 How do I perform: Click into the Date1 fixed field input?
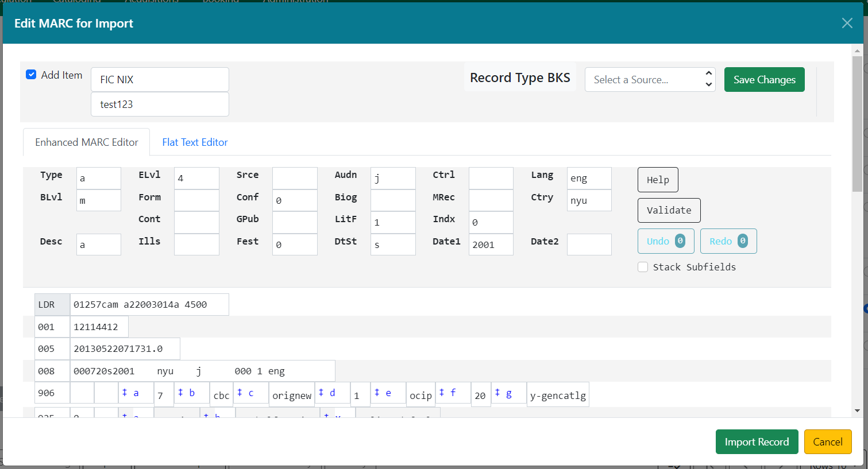click(x=491, y=244)
